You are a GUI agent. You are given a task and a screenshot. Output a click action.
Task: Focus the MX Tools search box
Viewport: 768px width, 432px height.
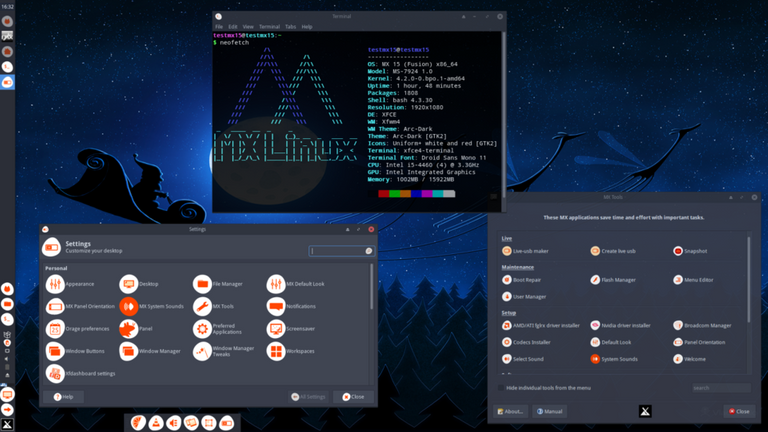(x=721, y=388)
